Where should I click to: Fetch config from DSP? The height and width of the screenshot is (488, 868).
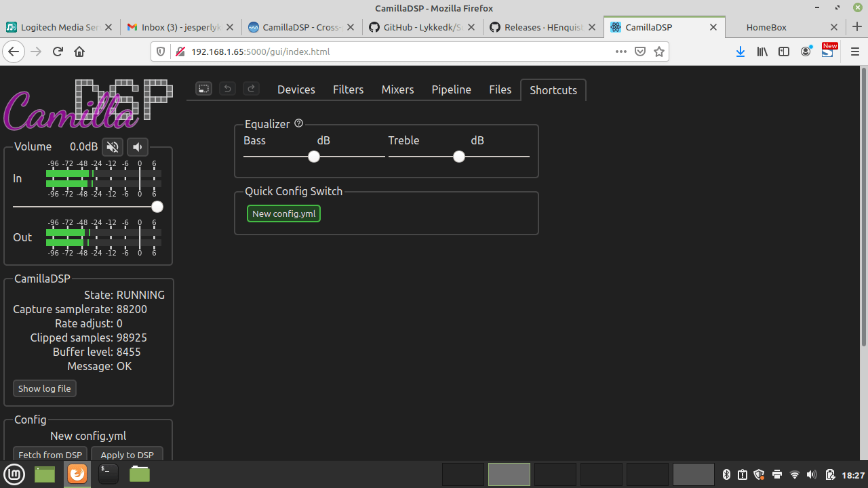coord(50,454)
